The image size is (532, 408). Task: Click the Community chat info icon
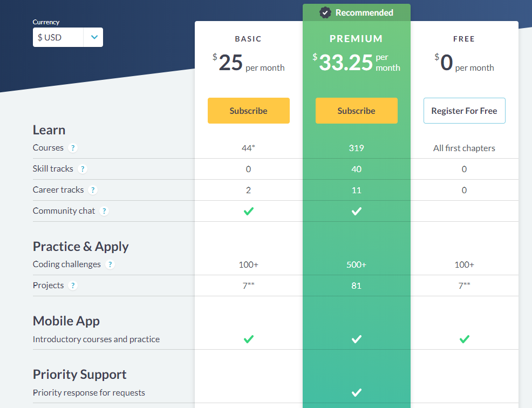point(104,211)
